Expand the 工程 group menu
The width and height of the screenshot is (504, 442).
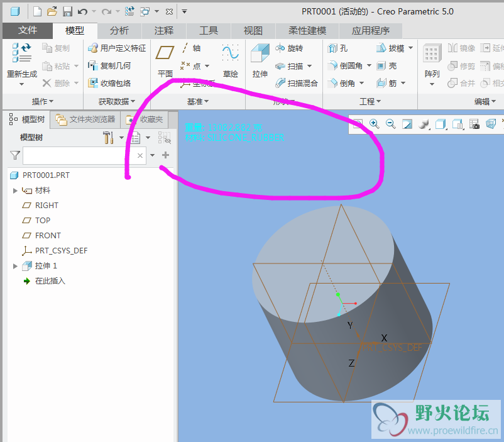370,102
